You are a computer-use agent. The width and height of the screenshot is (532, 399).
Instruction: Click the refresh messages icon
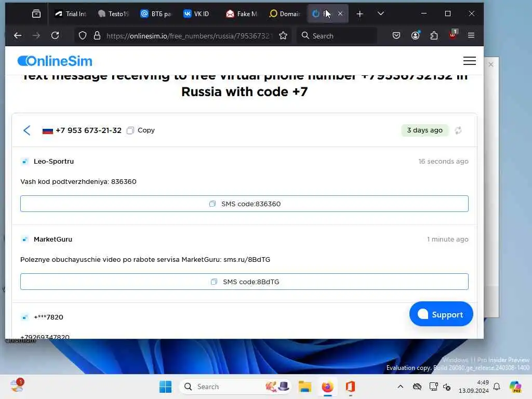458,130
